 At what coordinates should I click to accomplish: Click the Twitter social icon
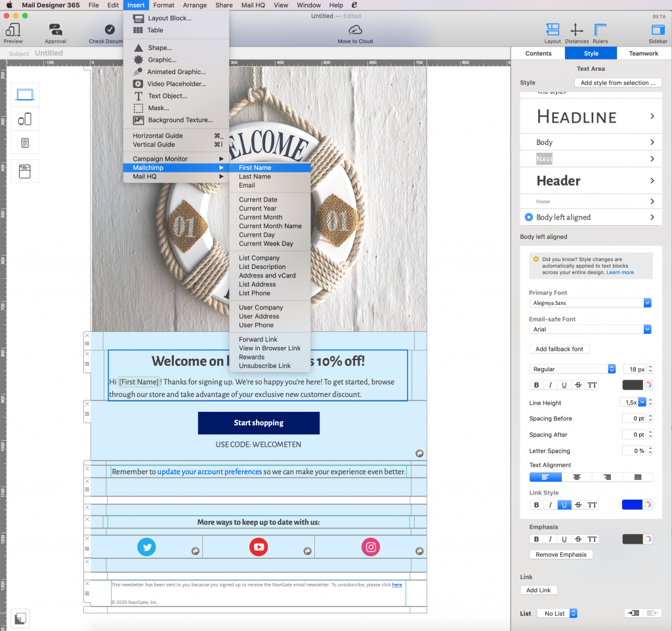tap(146, 547)
